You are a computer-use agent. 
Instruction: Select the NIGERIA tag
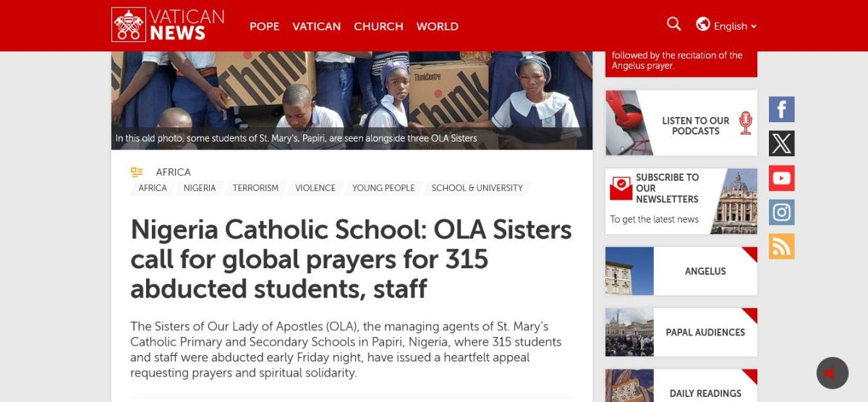[200, 188]
